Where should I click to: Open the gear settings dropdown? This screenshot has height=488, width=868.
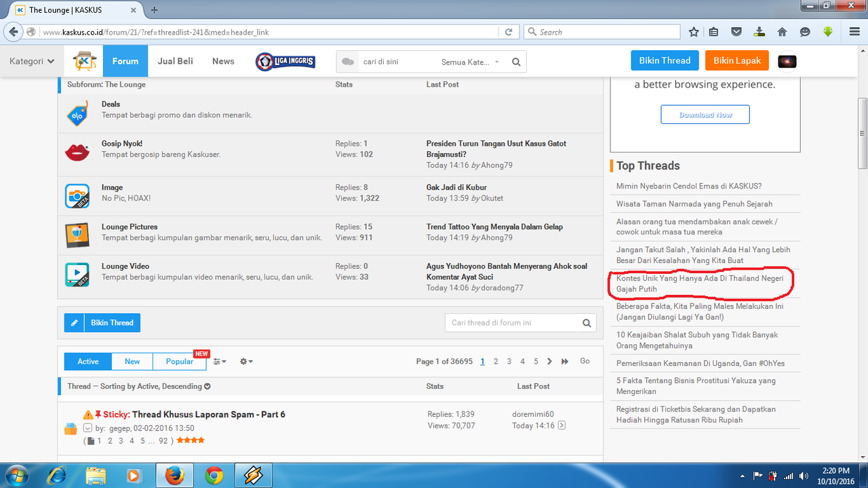[x=246, y=362]
